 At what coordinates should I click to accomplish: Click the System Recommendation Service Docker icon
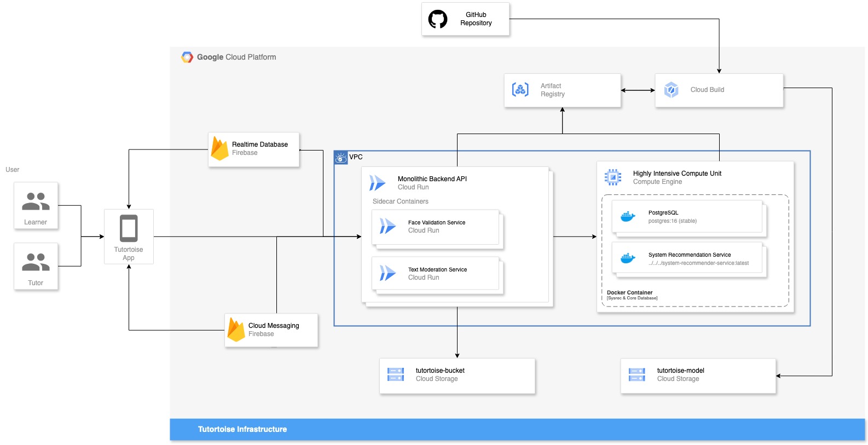(x=628, y=258)
